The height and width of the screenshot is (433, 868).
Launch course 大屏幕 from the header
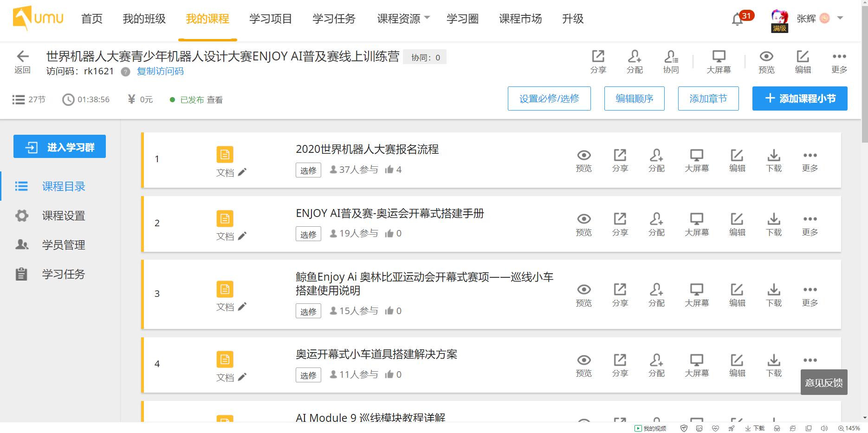719,62
